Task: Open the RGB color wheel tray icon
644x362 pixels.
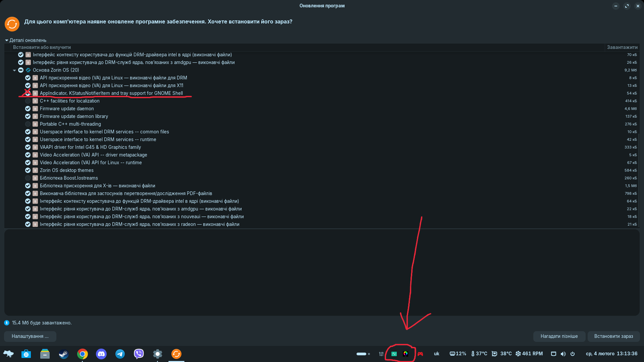Action: (406, 354)
